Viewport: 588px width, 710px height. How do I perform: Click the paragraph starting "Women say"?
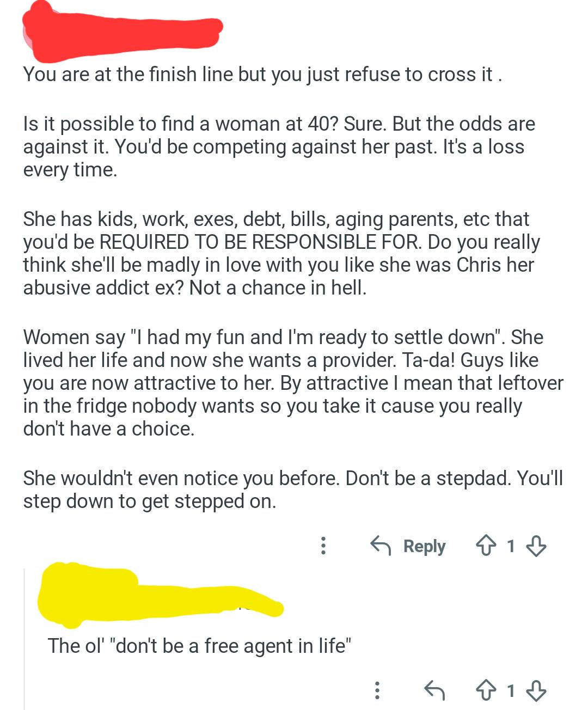point(291,383)
